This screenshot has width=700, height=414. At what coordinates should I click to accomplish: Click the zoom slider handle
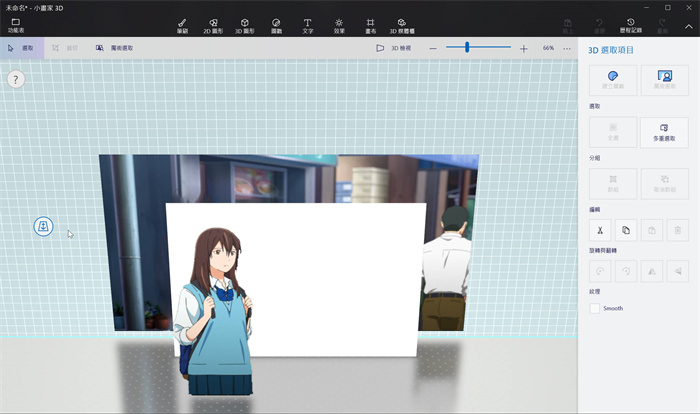click(x=467, y=47)
